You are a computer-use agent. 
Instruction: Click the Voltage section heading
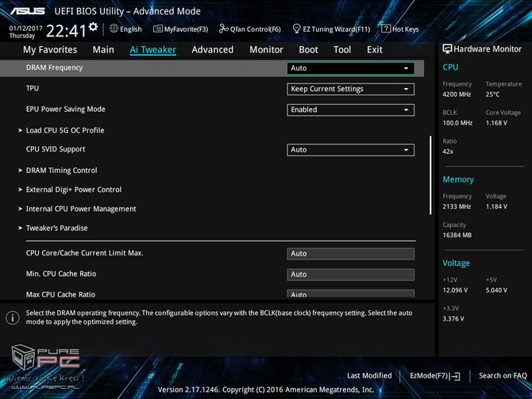coord(456,263)
